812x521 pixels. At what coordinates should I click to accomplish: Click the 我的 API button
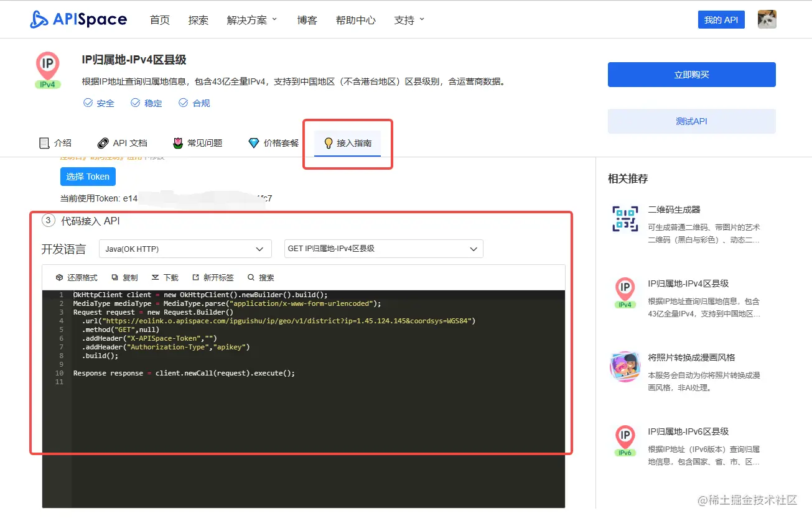(721, 19)
